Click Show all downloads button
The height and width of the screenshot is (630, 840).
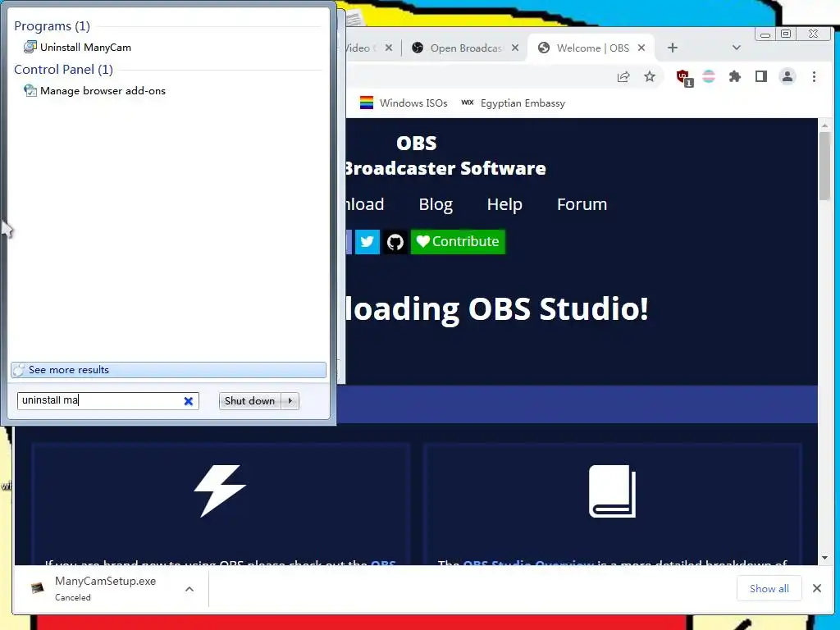pos(769,588)
